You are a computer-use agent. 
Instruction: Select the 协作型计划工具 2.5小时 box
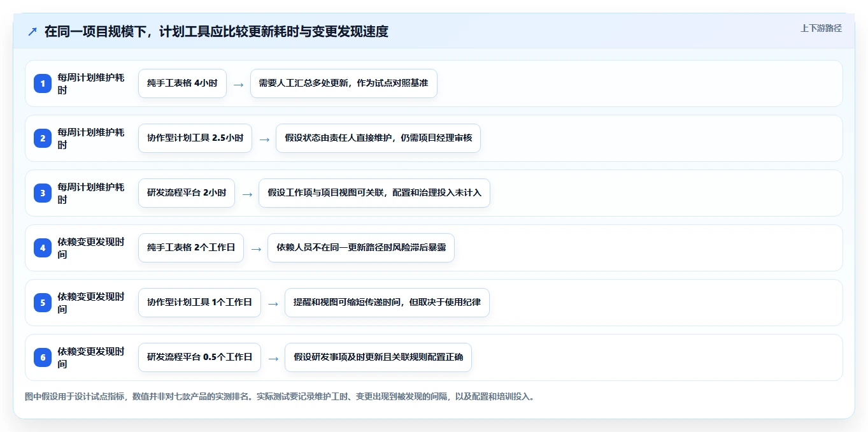tap(195, 138)
